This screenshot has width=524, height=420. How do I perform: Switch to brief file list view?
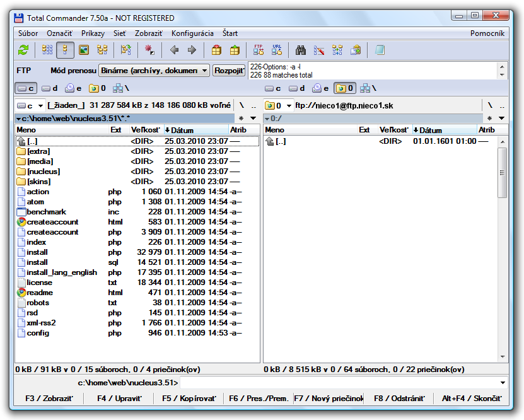[x=47, y=50]
